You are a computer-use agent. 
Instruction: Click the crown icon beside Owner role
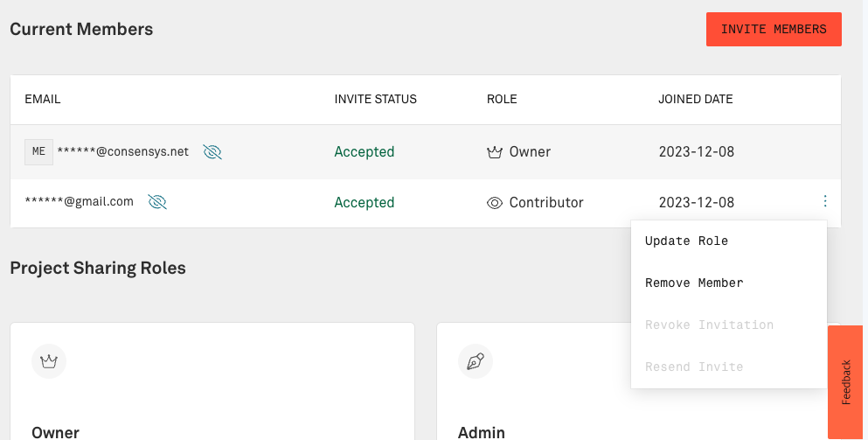coord(495,152)
